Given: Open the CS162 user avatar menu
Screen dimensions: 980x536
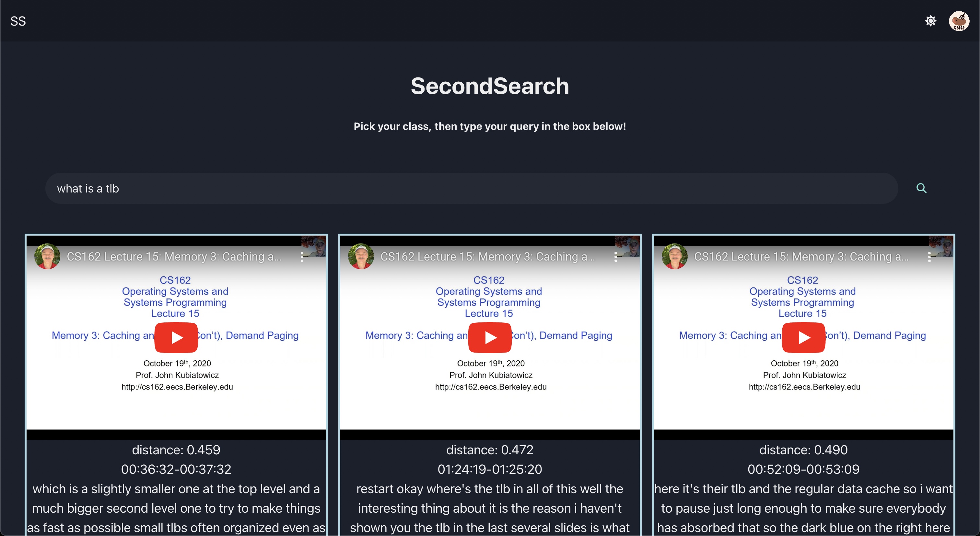Looking at the screenshot, I should click(x=959, y=20).
